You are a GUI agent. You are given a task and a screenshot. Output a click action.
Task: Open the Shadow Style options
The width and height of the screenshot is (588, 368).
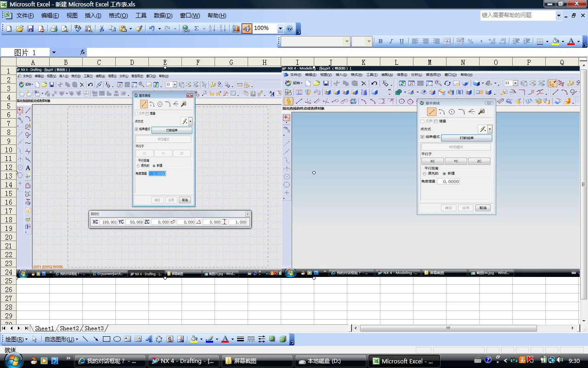(272, 339)
